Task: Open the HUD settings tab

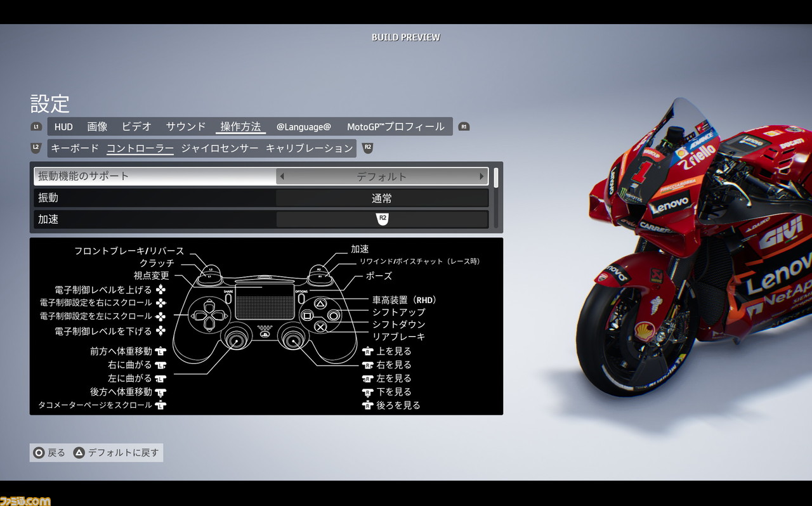Action: (63, 127)
